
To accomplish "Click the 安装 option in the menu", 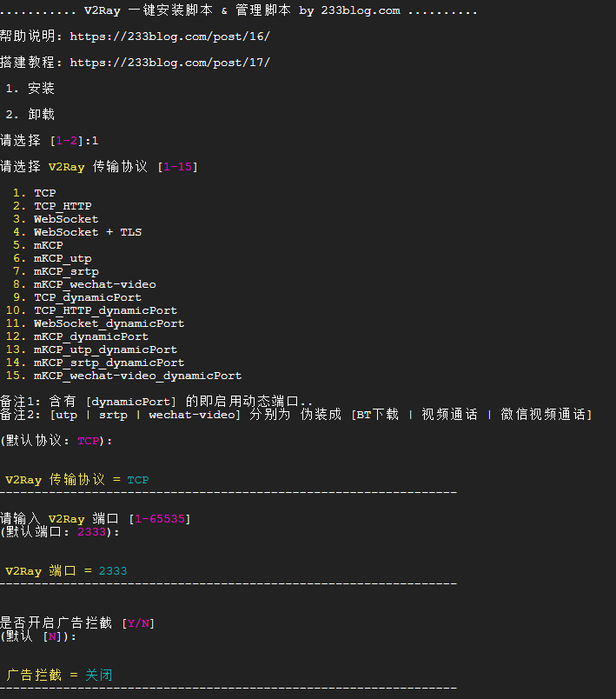I will (x=40, y=89).
